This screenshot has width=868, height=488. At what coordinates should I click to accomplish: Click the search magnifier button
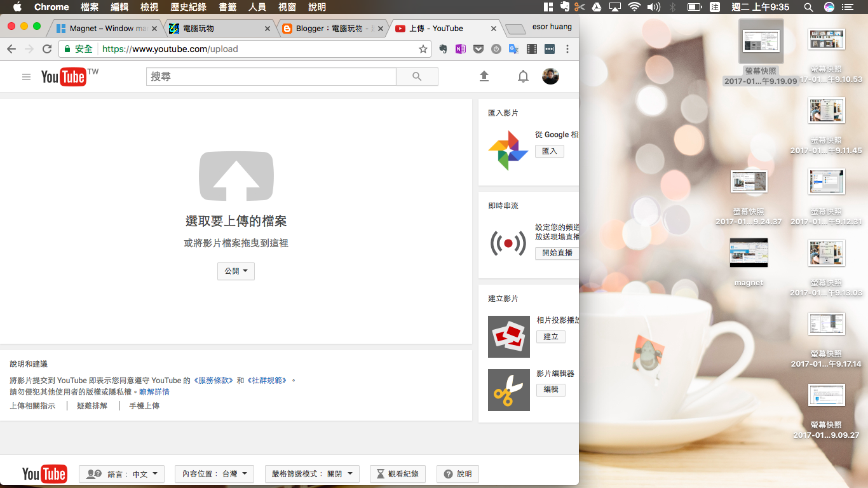417,76
